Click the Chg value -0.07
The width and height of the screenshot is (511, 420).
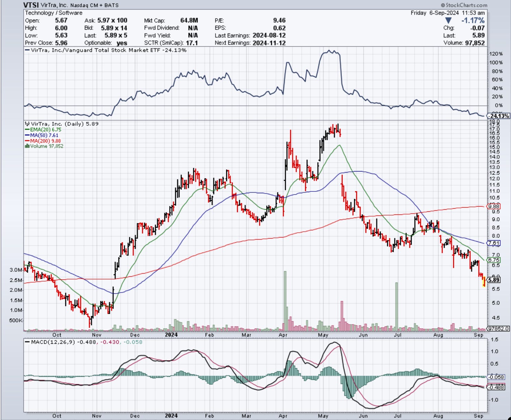477,28
